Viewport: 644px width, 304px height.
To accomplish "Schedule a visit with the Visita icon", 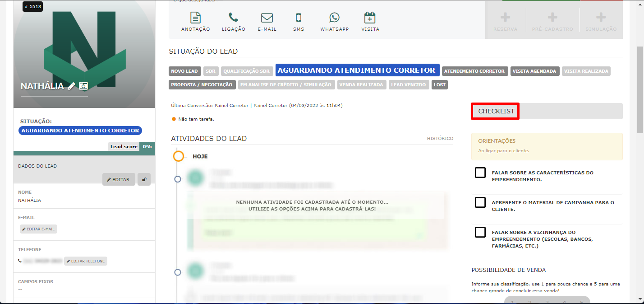I will pos(370,18).
